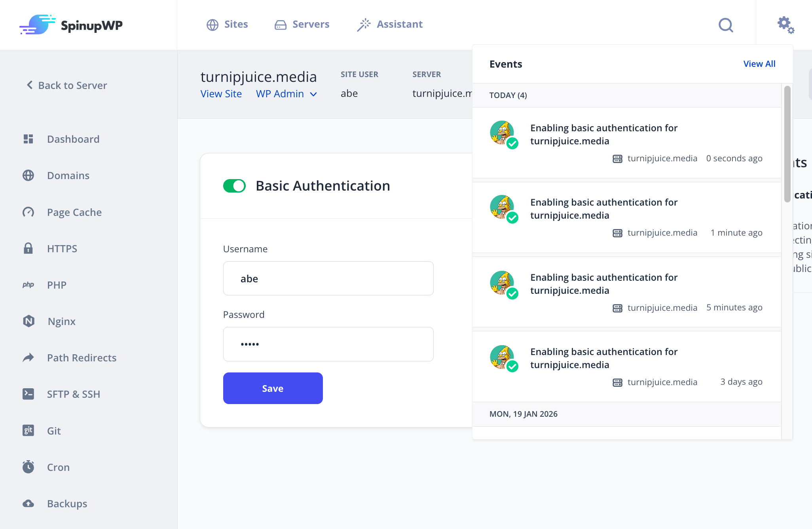The width and height of the screenshot is (812, 529).
Task: Open the search magnifier
Action: tap(726, 25)
